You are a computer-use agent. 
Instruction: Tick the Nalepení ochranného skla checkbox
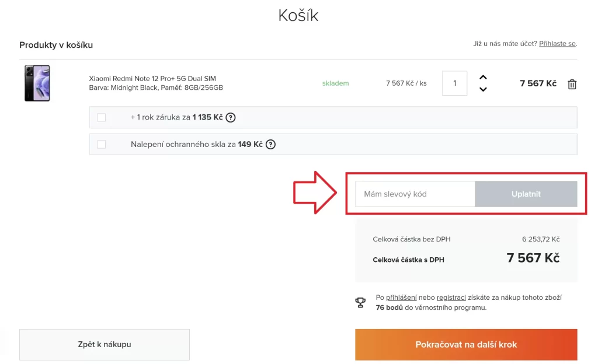102,144
